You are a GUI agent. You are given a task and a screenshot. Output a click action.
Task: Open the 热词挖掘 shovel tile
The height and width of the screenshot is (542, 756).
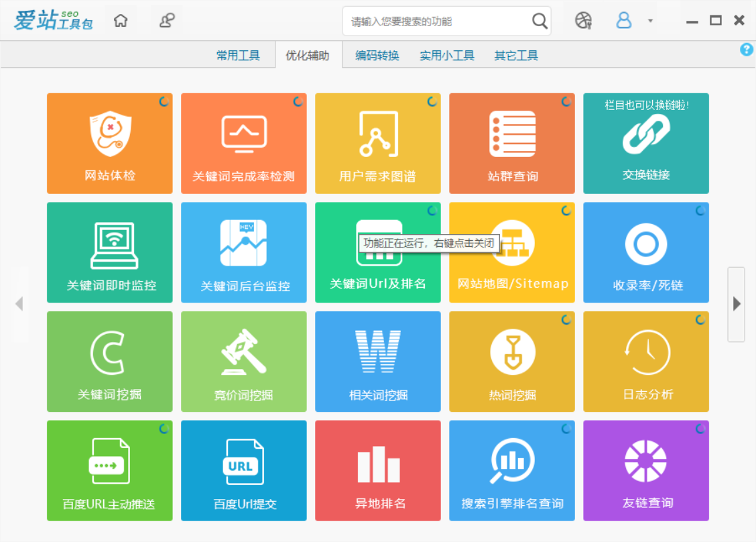pyautogui.click(x=511, y=362)
